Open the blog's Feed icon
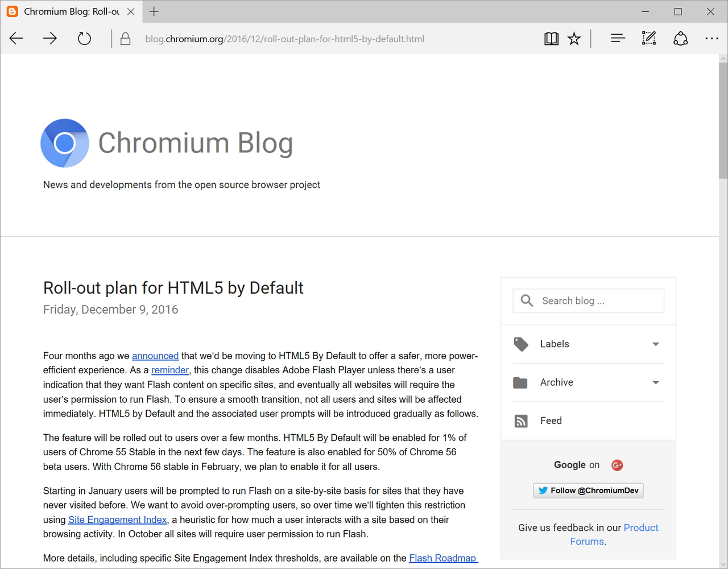This screenshot has height=569, width=728. click(x=520, y=420)
